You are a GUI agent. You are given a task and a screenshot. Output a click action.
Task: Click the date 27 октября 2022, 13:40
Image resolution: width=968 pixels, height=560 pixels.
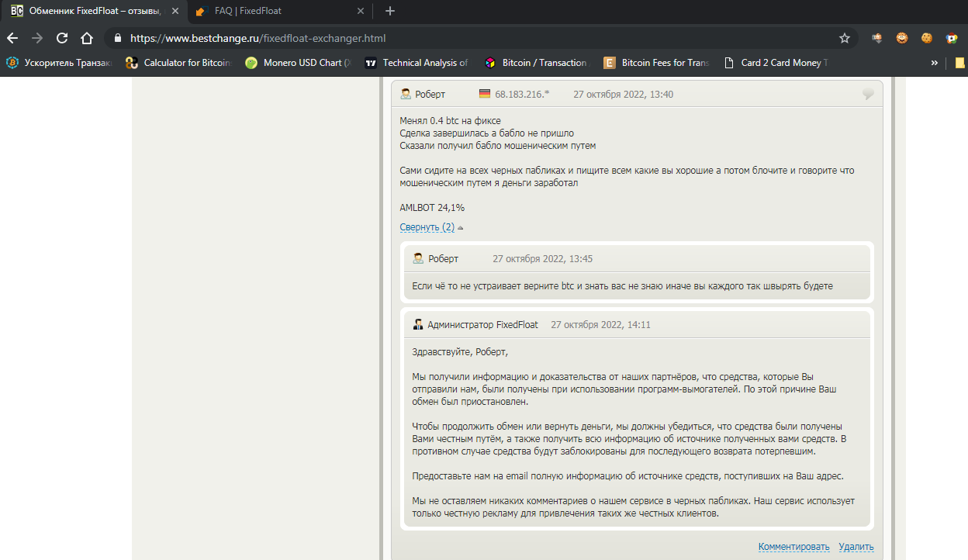[x=623, y=95]
